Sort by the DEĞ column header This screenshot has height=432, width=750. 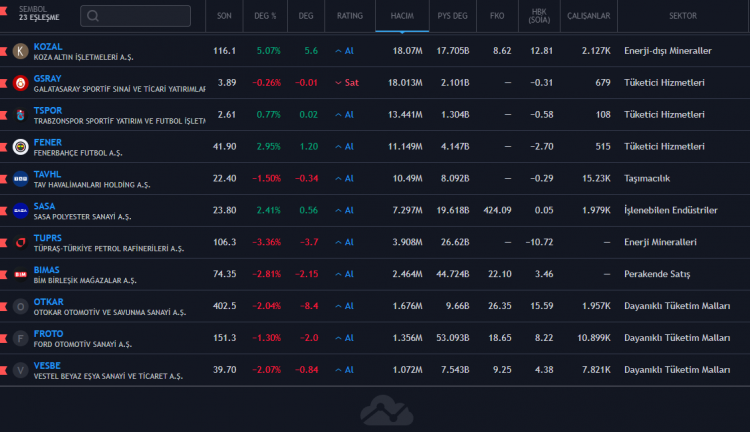(x=306, y=16)
